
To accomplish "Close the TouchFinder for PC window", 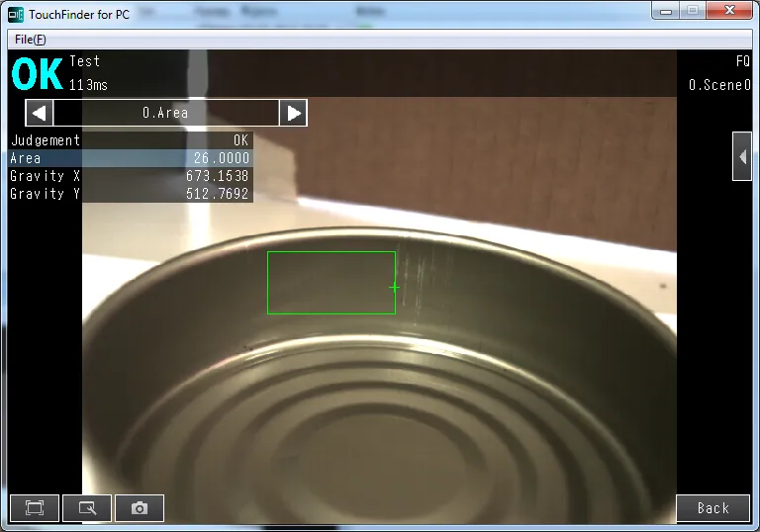I will [730, 10].
